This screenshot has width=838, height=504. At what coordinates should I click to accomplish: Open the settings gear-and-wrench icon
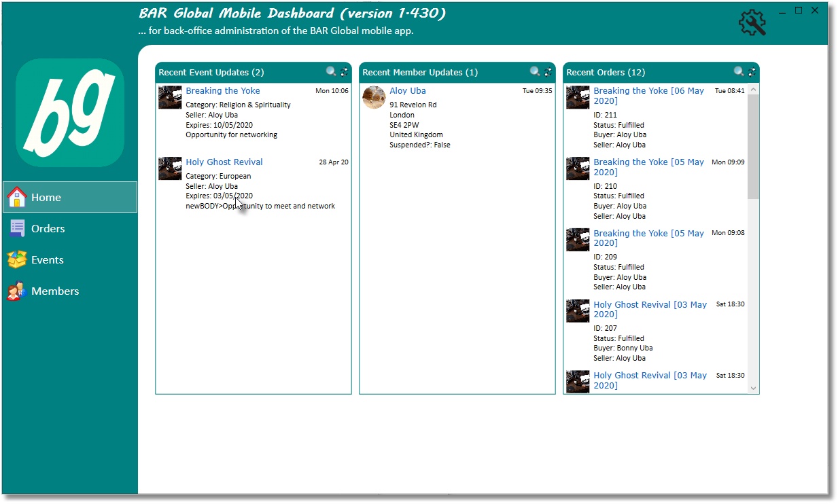pyautogui.click(x=752, y=22)
